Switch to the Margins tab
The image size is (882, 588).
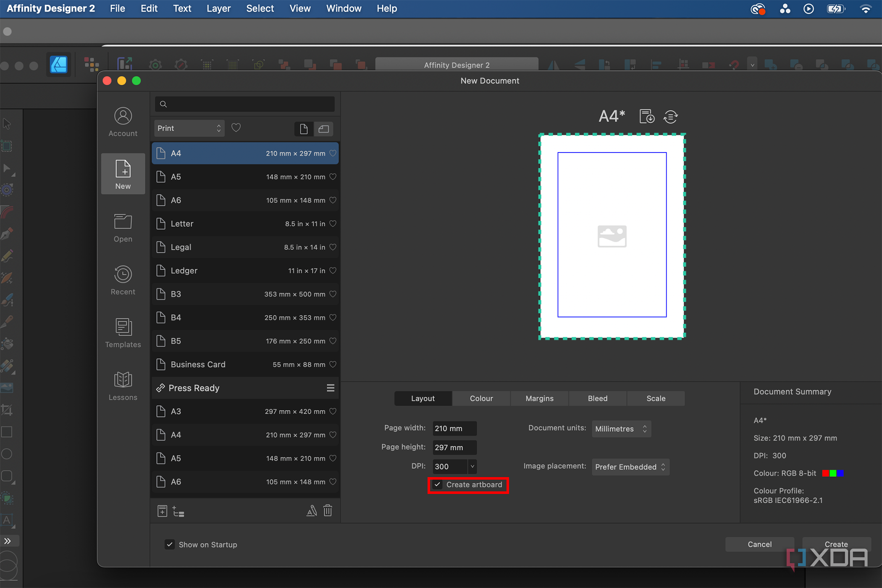click(539, 398)
